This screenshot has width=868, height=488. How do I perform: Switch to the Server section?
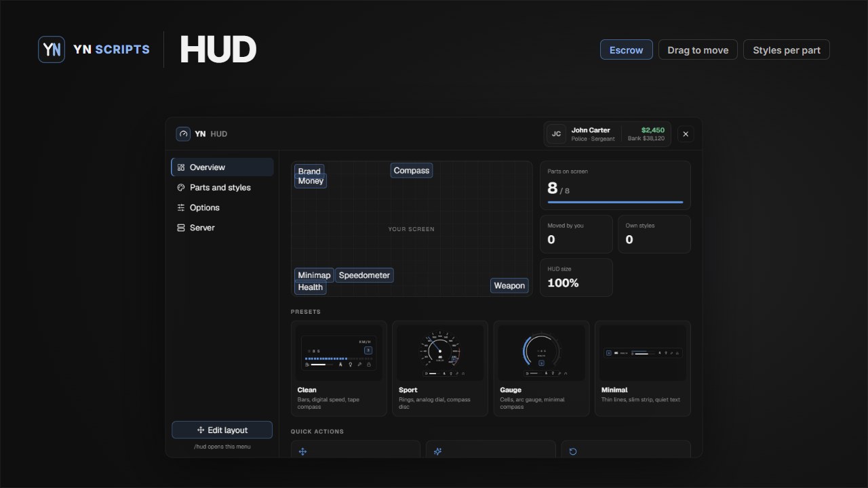pos(222,228)
